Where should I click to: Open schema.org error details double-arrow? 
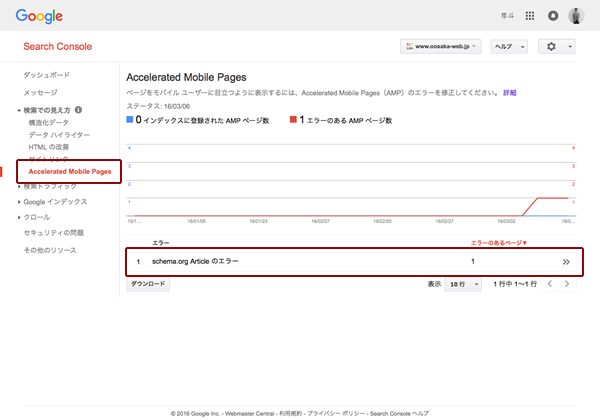click(566, 262)
